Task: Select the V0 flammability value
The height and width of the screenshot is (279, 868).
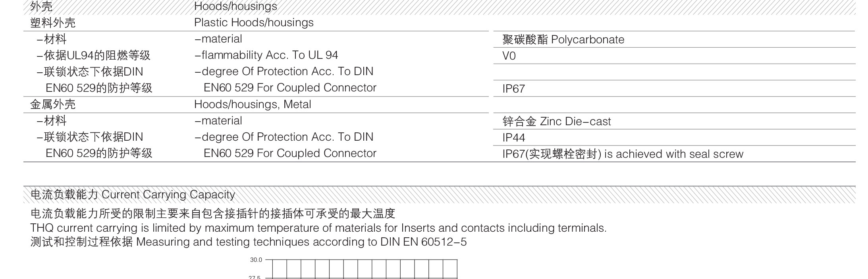Action: coord(509,56)
